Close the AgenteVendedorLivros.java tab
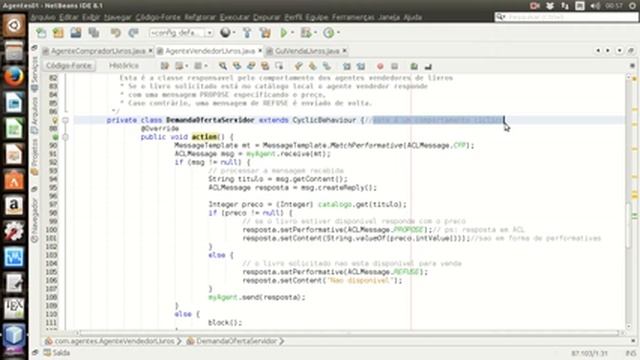Image resolution: width=640 pixels, height=360 pixels. point(260,51)
